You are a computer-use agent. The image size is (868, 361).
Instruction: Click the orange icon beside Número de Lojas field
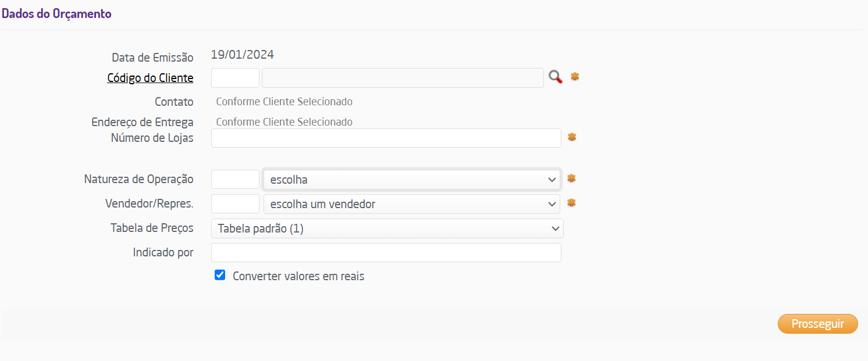pos(572,137)
